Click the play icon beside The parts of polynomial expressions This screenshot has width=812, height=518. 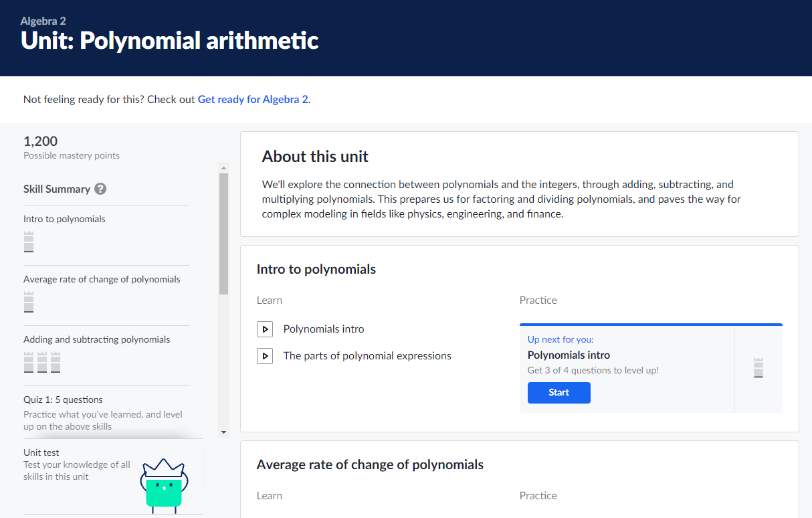pos(265,356)
